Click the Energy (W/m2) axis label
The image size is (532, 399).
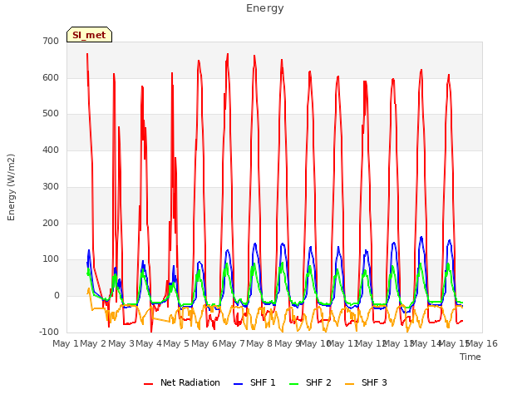(11, 187)
